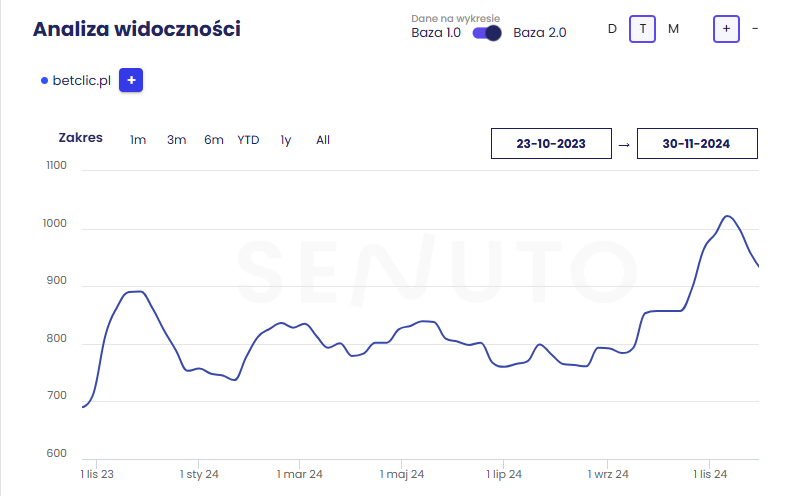Toggle the Baza 1.0 / Baza 2.0 switch
The height and width of the screenshot is (496, 787).
[x=487, y=33]
